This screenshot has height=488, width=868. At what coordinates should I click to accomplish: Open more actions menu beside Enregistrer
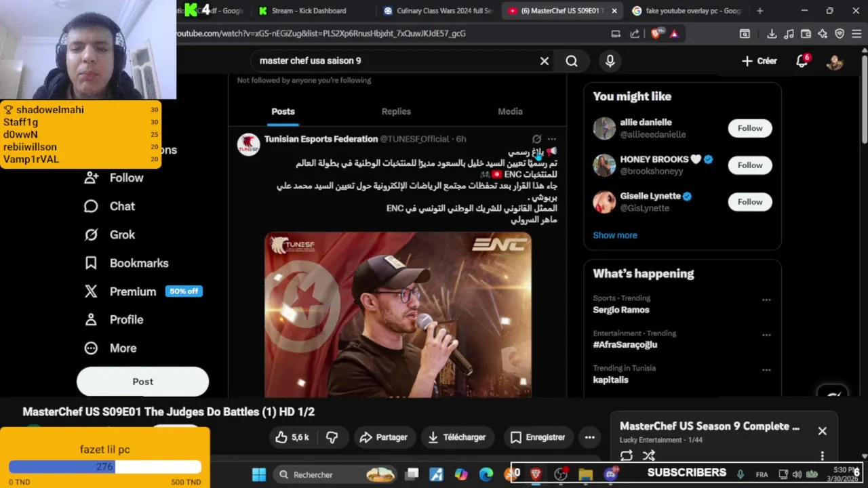590,437
